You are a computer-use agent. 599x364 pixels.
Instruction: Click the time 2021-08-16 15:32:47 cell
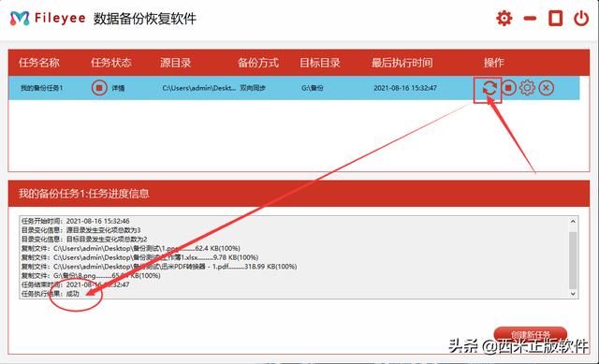[405, 88]
